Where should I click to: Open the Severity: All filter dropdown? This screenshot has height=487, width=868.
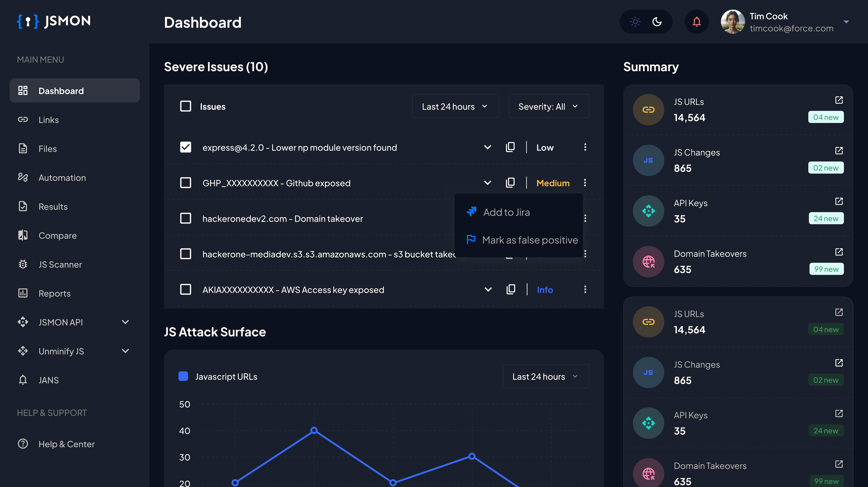coord(547,106)
